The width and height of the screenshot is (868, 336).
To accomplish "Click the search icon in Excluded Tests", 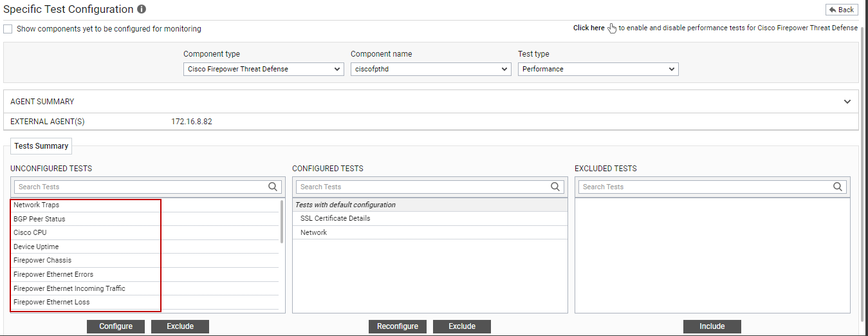I will coord(838,187).
